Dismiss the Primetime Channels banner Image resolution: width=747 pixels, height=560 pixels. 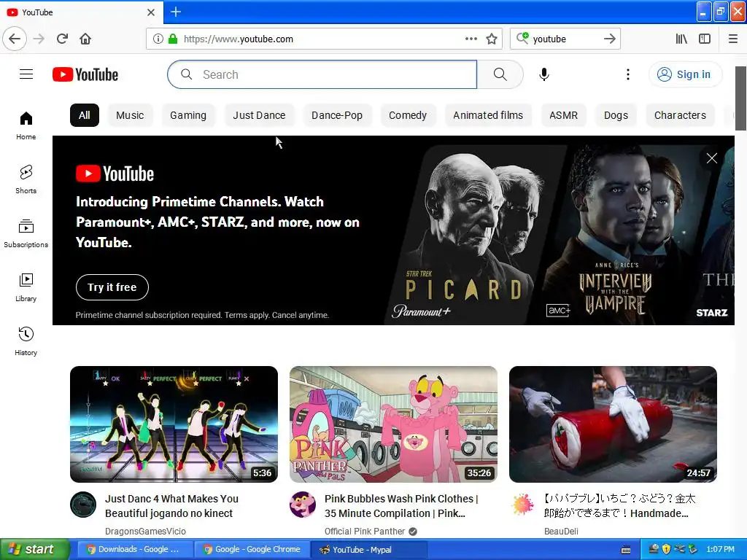coord(712,158)
